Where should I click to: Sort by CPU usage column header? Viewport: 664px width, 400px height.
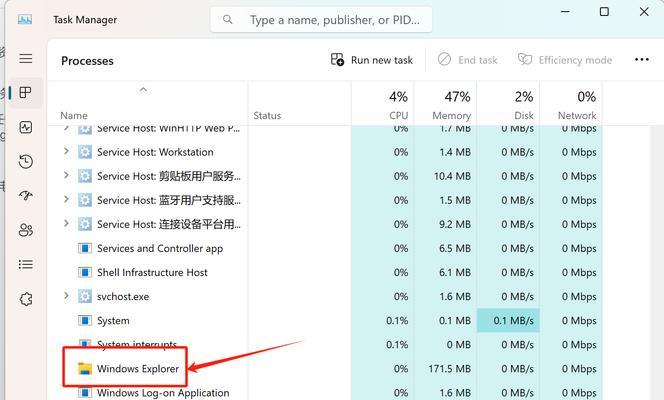click(383, 104)
